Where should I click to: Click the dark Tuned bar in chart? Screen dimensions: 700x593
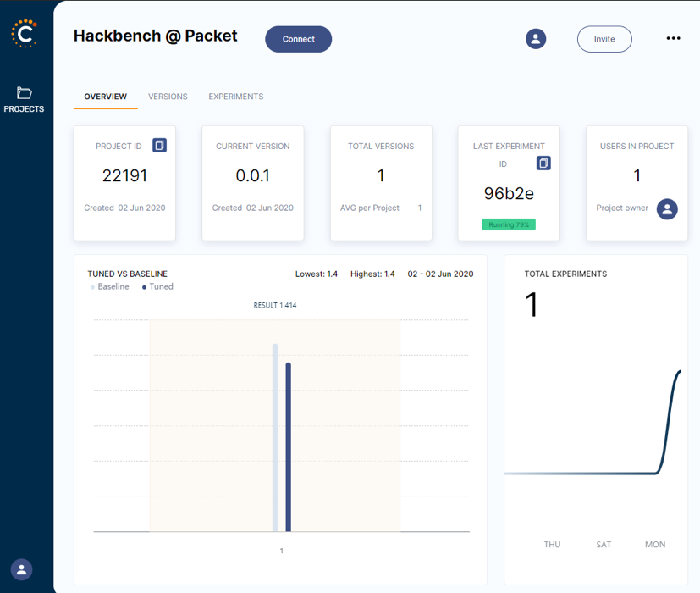coord(289,447)
